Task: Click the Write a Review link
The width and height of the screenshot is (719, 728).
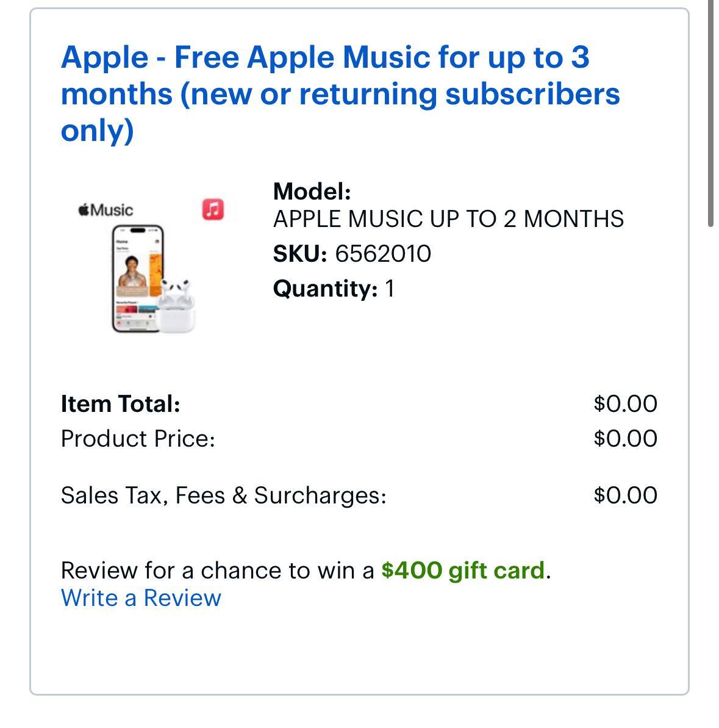Action: (x=141, y=598)
